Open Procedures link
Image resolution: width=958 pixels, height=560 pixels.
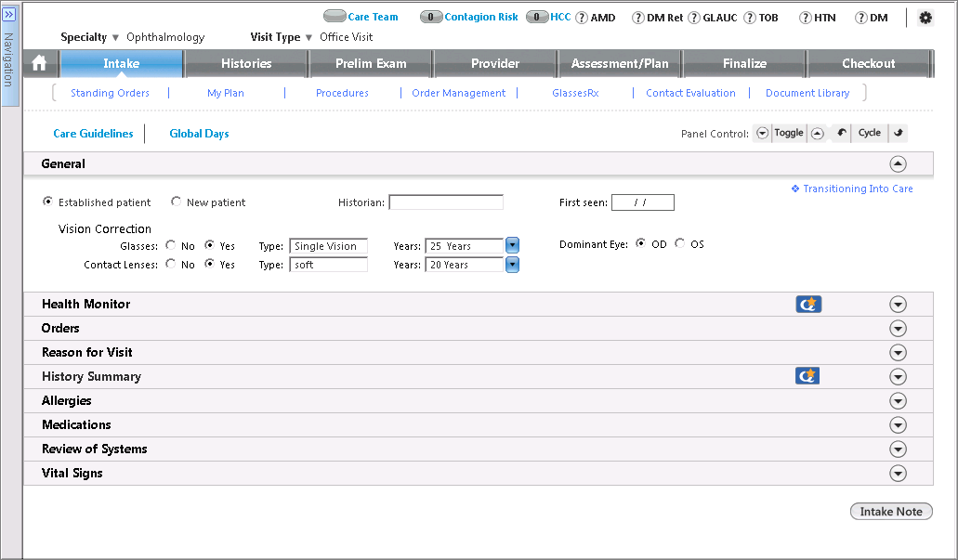[342, 93]
